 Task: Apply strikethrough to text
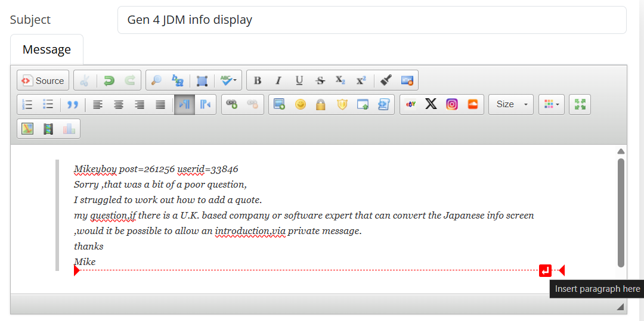coord(320,81)
